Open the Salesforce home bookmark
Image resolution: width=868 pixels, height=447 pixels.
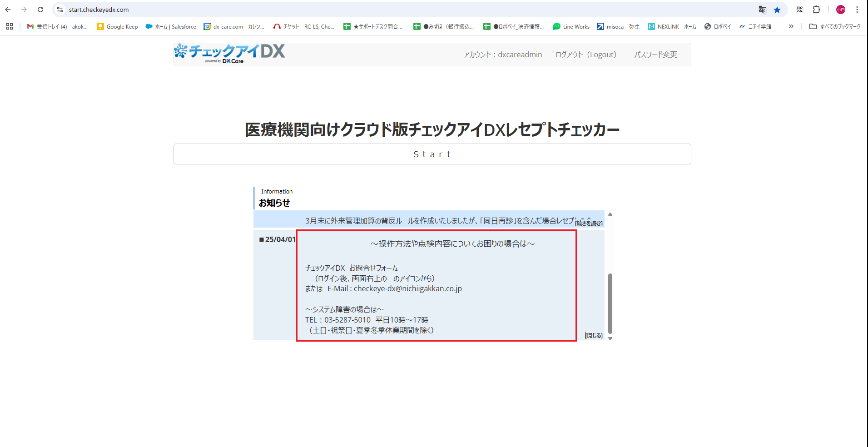click(x=171, y=26)
